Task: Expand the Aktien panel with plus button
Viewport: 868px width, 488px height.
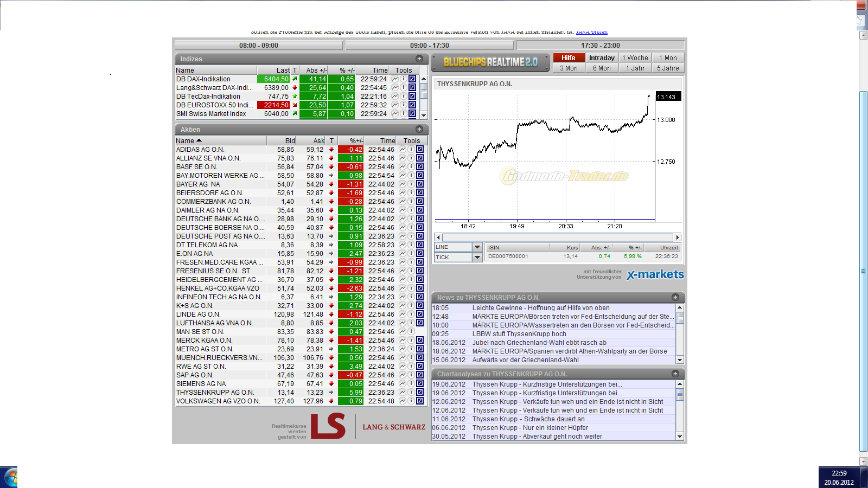Action: (419, 129)
